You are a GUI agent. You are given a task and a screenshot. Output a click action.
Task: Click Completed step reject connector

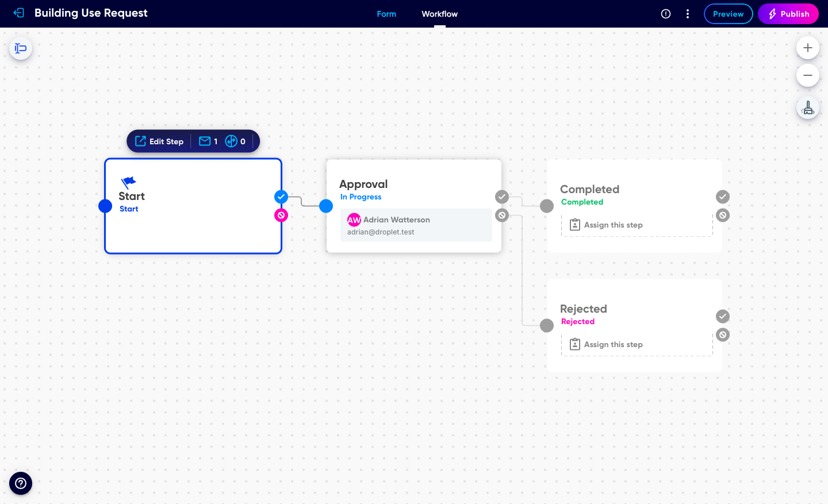723,216
